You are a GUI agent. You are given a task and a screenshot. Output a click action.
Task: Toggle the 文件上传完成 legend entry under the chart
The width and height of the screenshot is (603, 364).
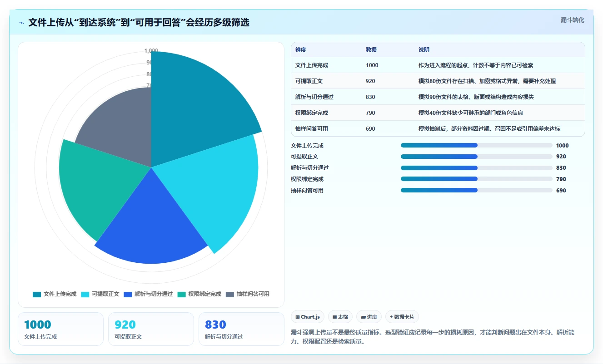pyautogui.click(x=55, y=294)
